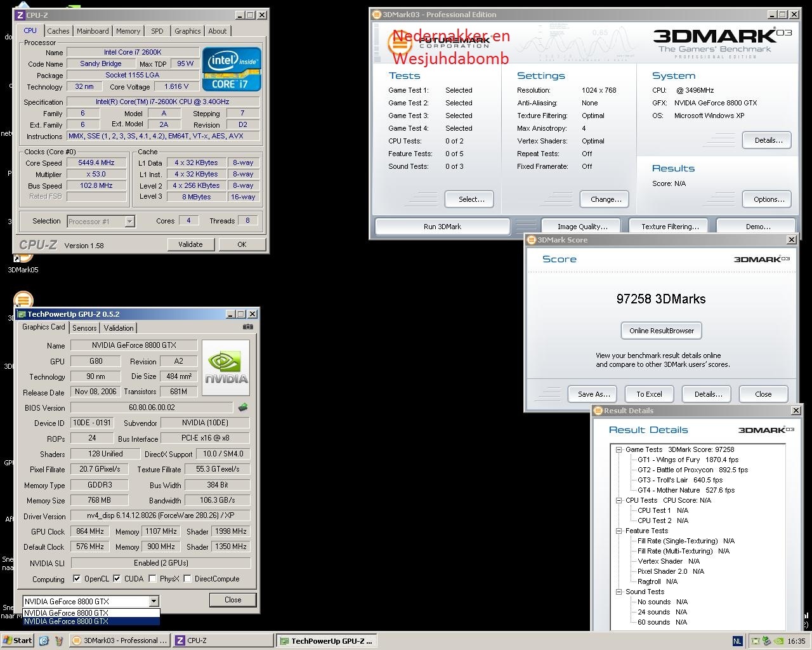Start the benchmark with Run 3DMark
This screenshot has width=812, height=650.
pos(443,227)
